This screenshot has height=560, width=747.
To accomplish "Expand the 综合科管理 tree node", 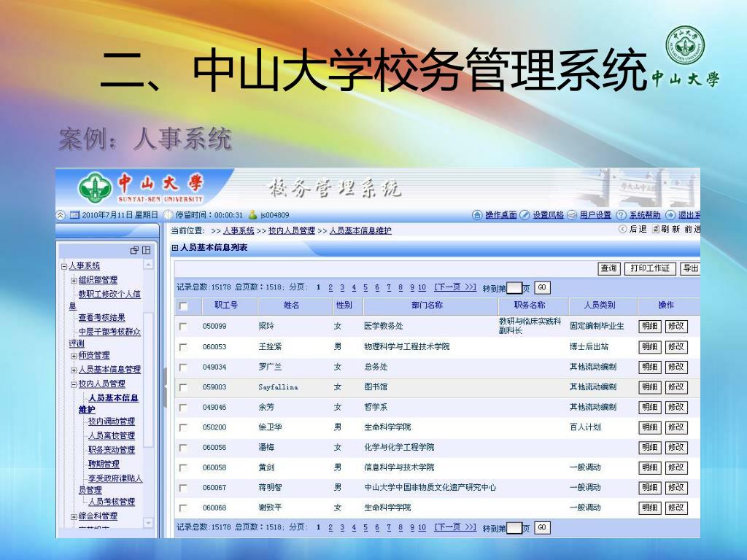I will 74,517.
